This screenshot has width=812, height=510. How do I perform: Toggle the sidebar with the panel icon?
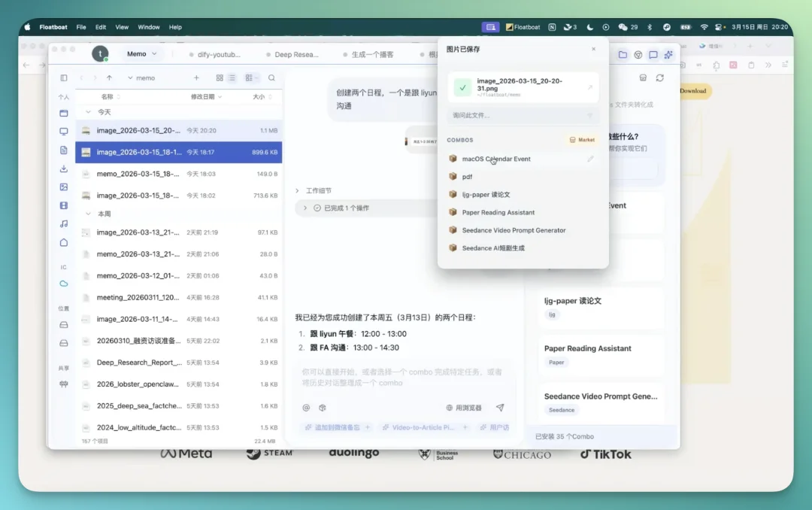tap(64, 77)
